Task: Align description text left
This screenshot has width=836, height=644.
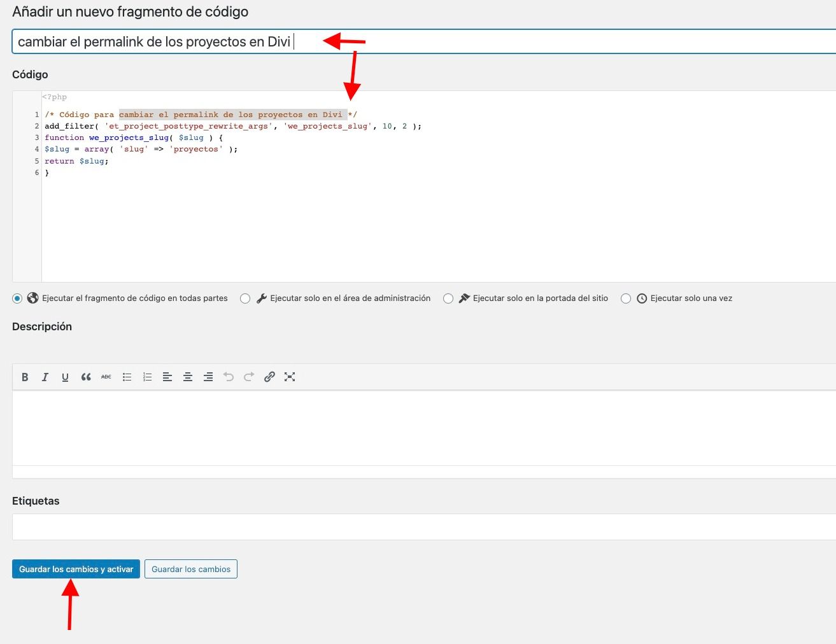Action: (x=167, y=377)
